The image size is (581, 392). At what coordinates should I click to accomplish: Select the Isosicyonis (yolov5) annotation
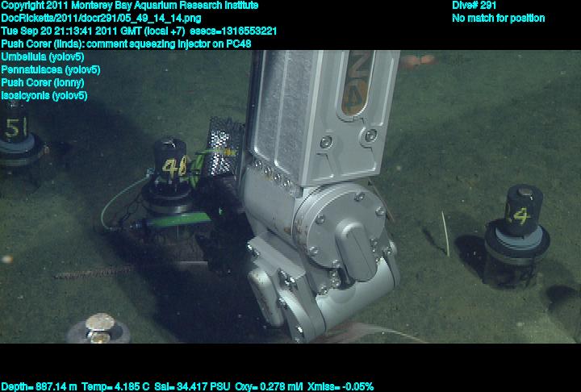pyautogui.click(x=44, y=96)
